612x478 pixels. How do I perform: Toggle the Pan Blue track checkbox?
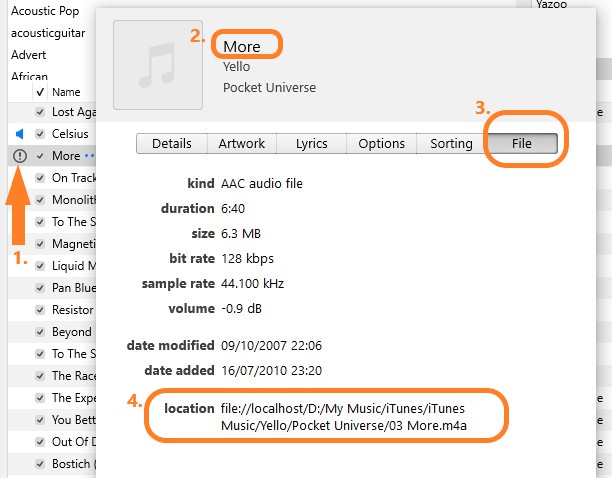click(x=40, y=288)
